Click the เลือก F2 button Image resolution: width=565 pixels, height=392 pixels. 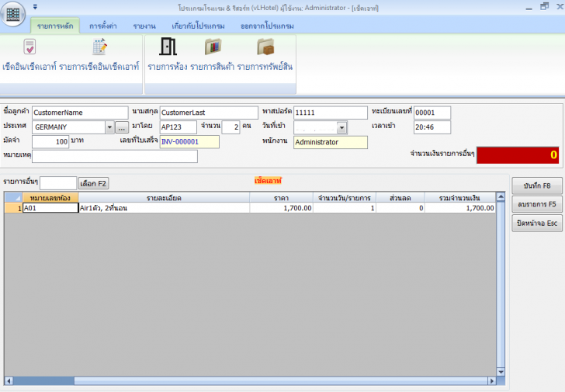(x=93, y=183)
